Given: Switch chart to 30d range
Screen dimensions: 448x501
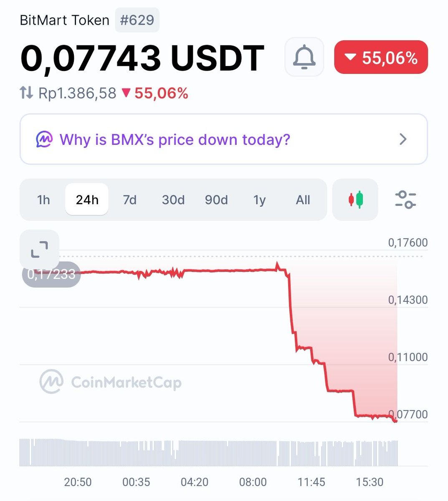Looking at the screenshot, I should 173,200.
